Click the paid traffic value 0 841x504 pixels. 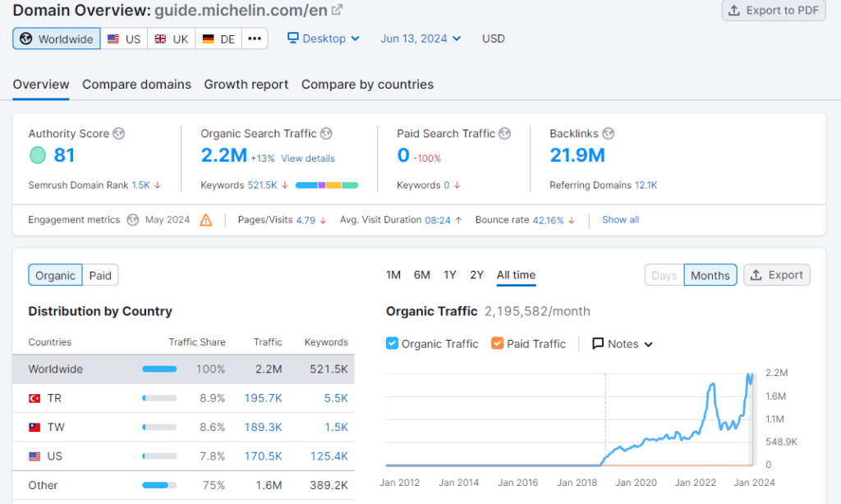403,155
